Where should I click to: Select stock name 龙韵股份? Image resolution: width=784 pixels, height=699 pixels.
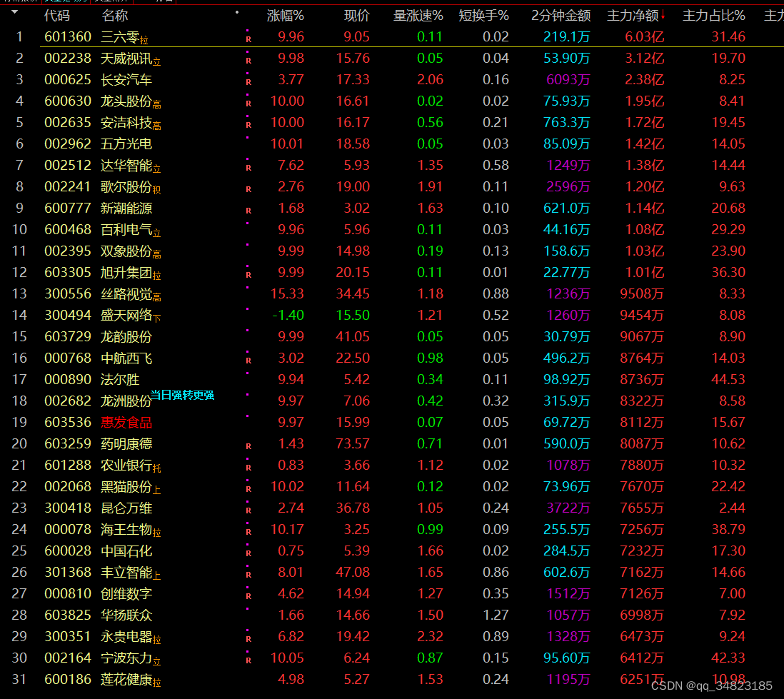click(126, 336)
